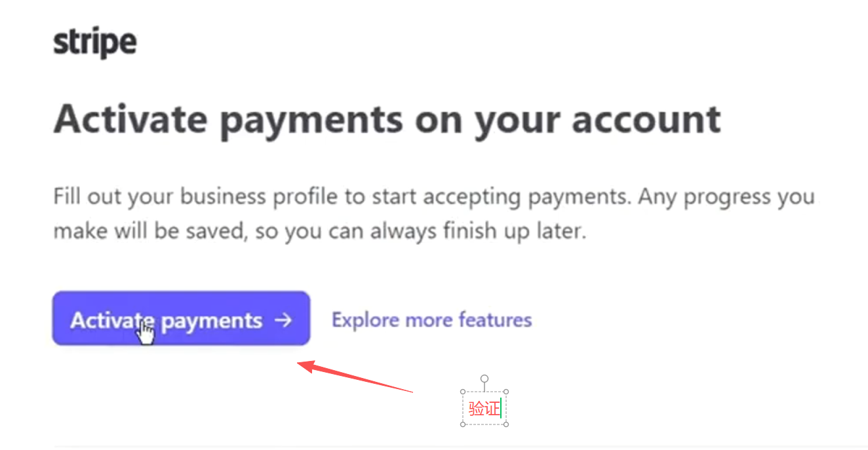Click the arrow icon inside Activate payments button

[283, 320]
